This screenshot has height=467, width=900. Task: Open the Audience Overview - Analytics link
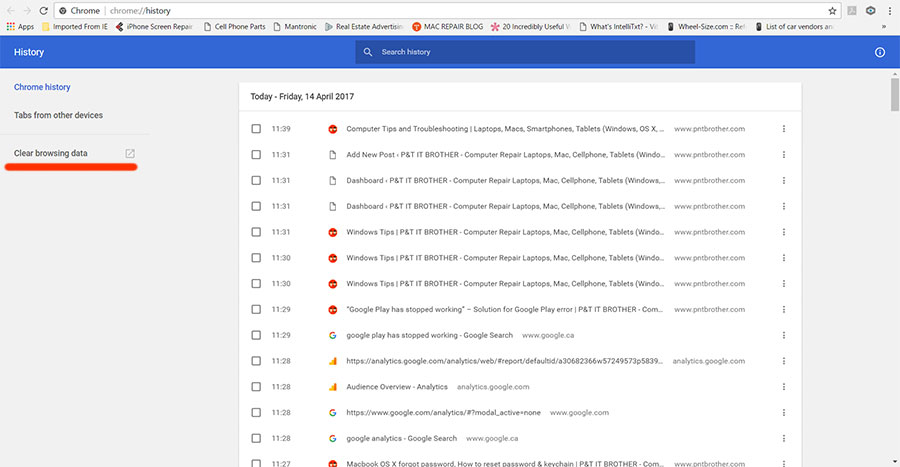pos(397,387)
